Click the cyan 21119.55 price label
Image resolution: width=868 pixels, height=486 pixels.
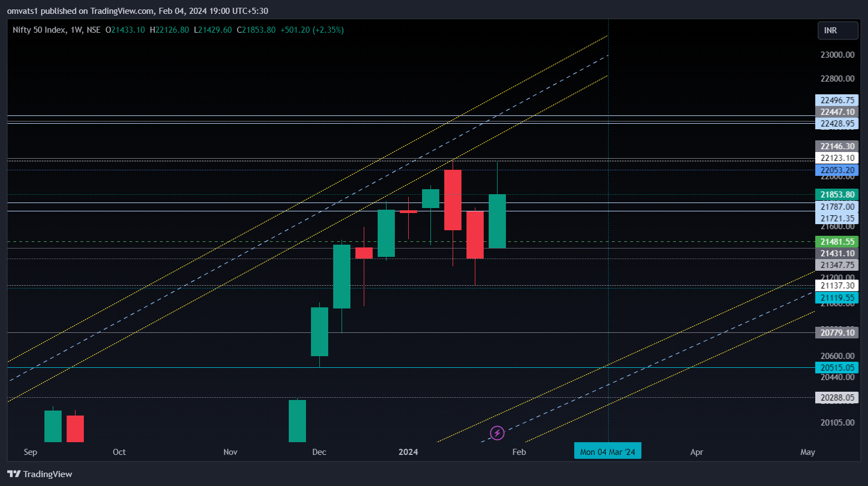click(837, 298)
